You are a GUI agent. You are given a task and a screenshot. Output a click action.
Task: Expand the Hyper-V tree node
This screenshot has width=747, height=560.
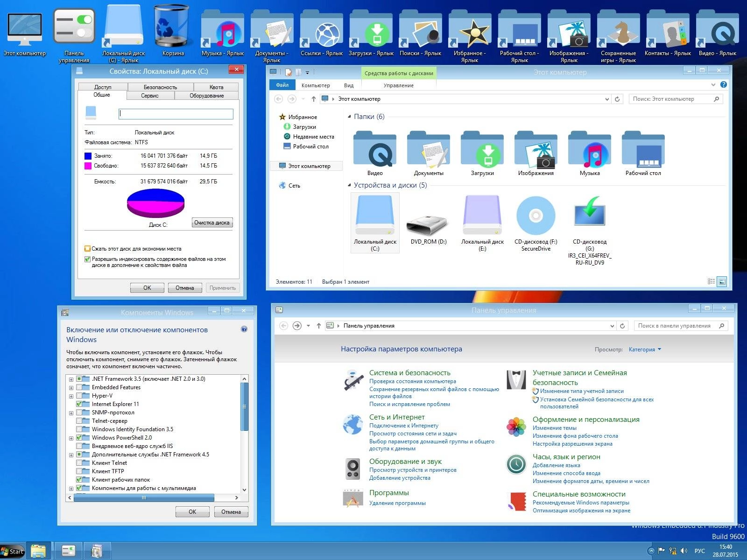[71, 396]
